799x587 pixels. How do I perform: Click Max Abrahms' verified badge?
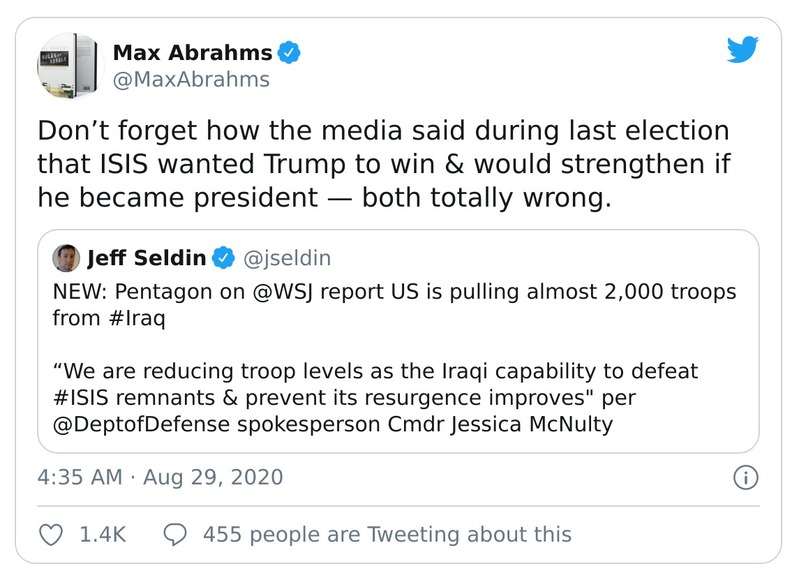289,51
